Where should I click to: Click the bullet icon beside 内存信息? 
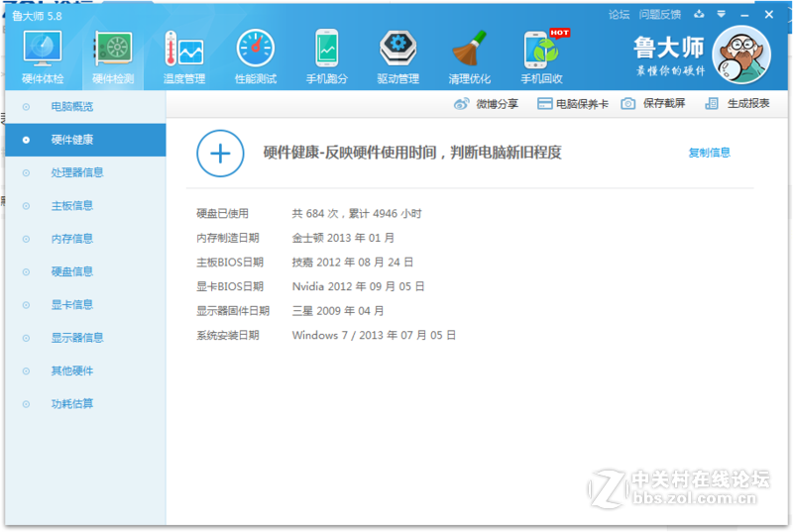pos(26,239)
